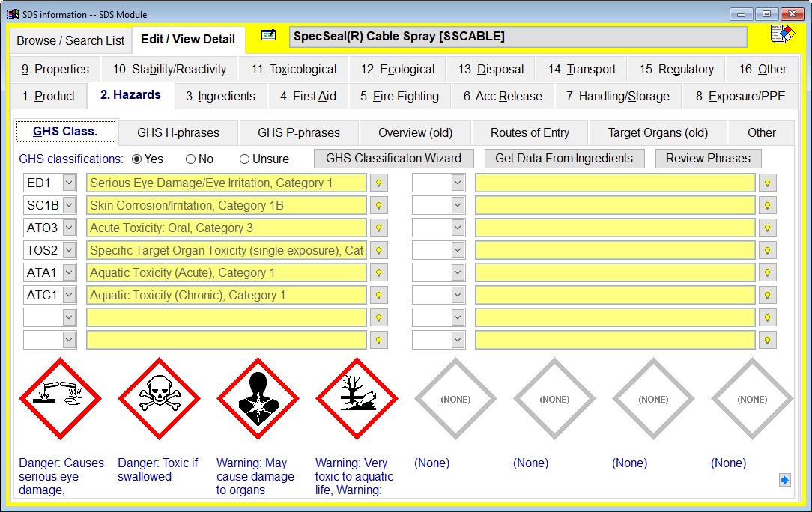This screenshot has height=512, width=812.
Task: Open the right-column code dropdown in ED1 row
Action: point(457,183)
